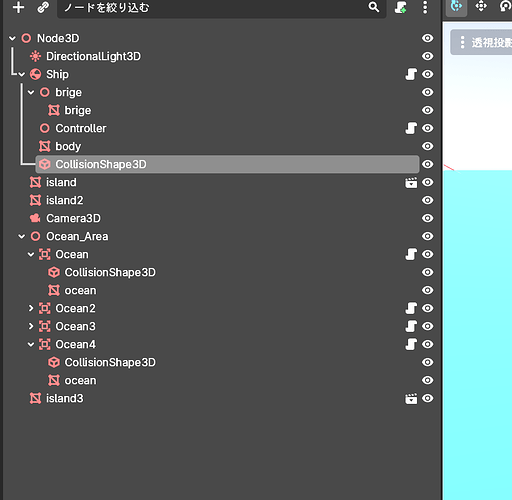The height and width of the screenshot is (500, 512).
Task: Collapse the Ocean_Area node
Action: 22,236
